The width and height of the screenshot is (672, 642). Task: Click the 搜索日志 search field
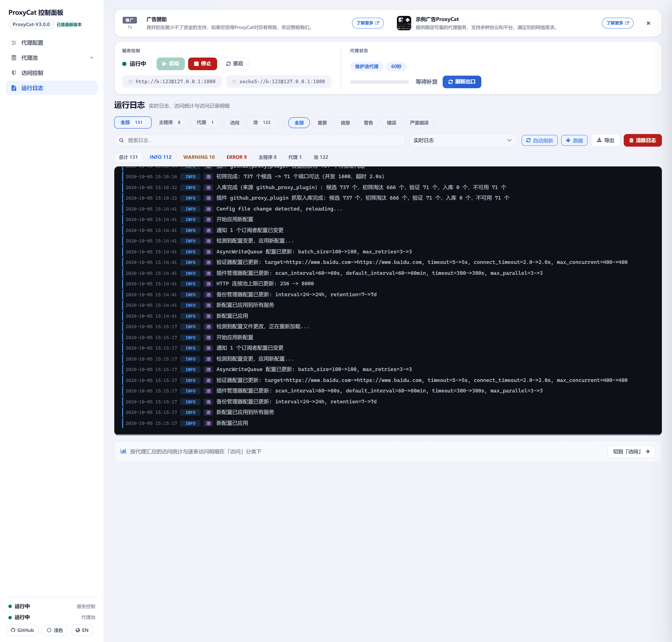[x=260, y=140]
